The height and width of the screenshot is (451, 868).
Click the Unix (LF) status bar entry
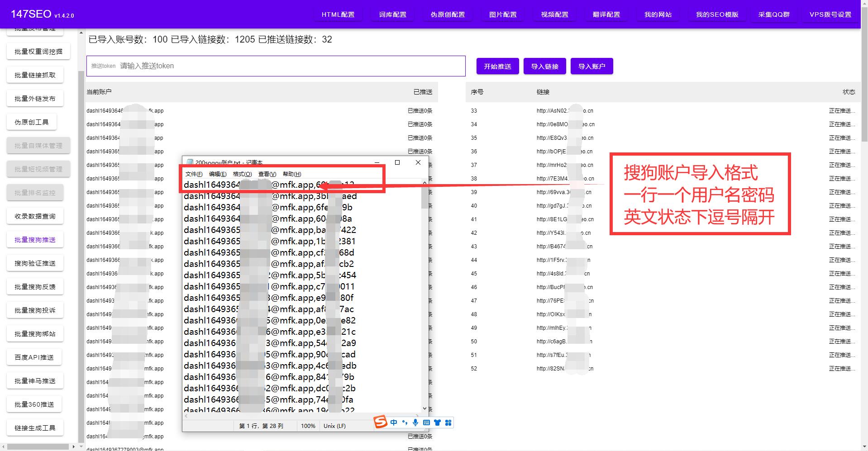[335, 426]
